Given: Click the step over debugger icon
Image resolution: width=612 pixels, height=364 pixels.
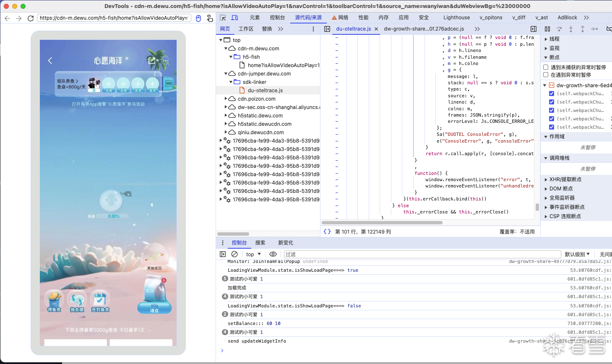Looking at the screenshot, I should pyautogui.click(x=559, y=29).
